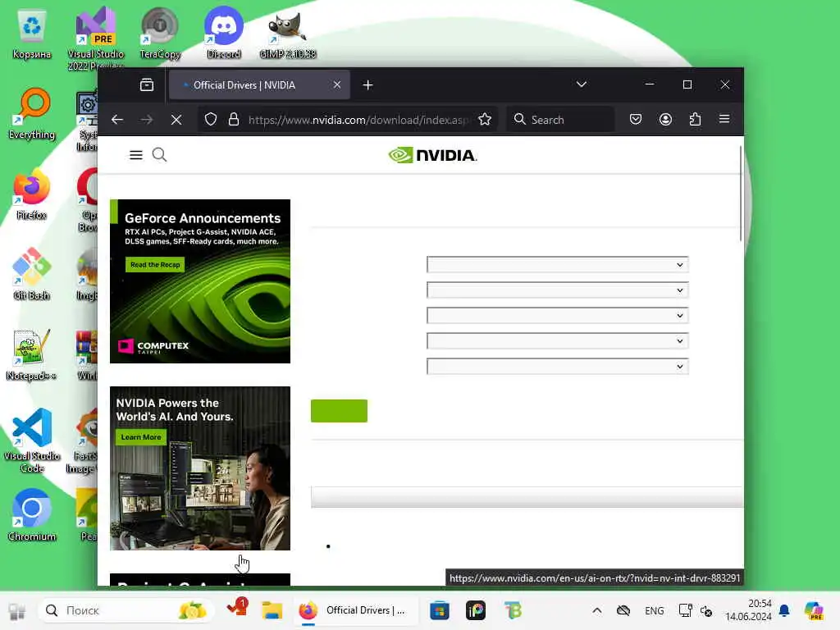
Task: Select Notepad++ desktop shortcut
Action: point(32,356)
